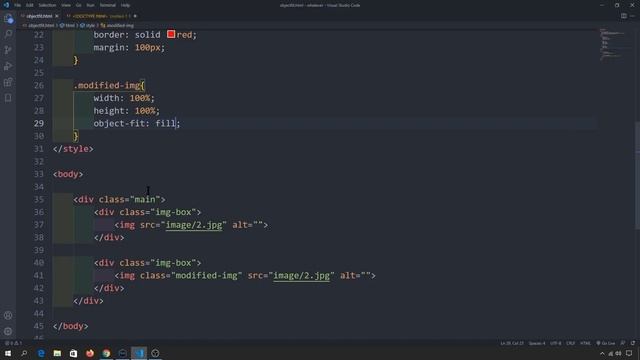Click the VS Code logo in title bar
The width and height of the screenshot is (640, 360).
click(x=6, y=5)
